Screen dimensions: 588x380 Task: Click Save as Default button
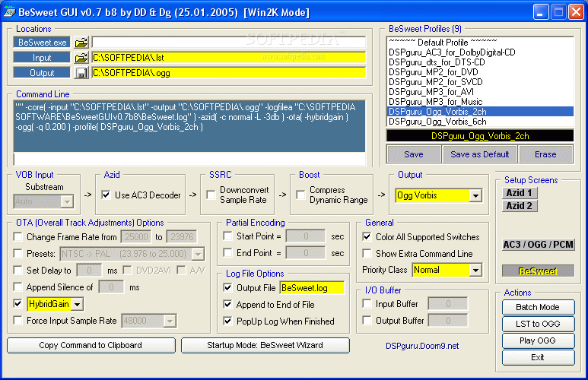click(480, 154)
